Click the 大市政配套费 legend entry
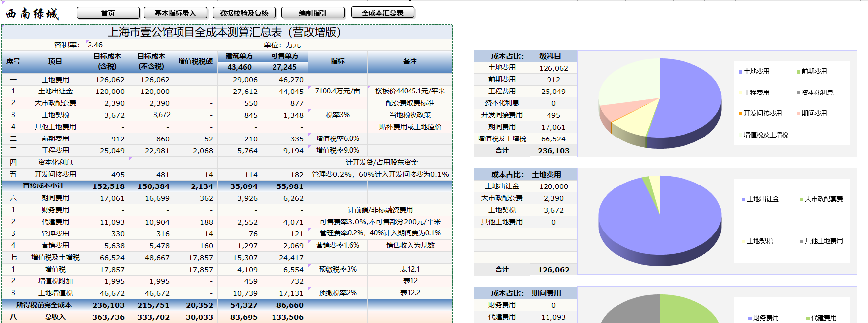868x323 pixels. click(822, 199)
